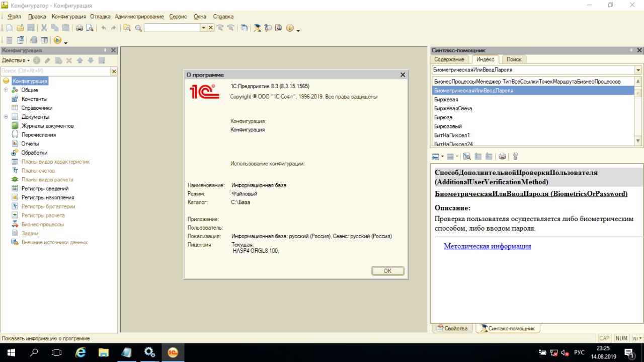This screenshot has height=362, width=644.
Task: Click the РУС language indicator in tray
Action: [x=579, y=352]
